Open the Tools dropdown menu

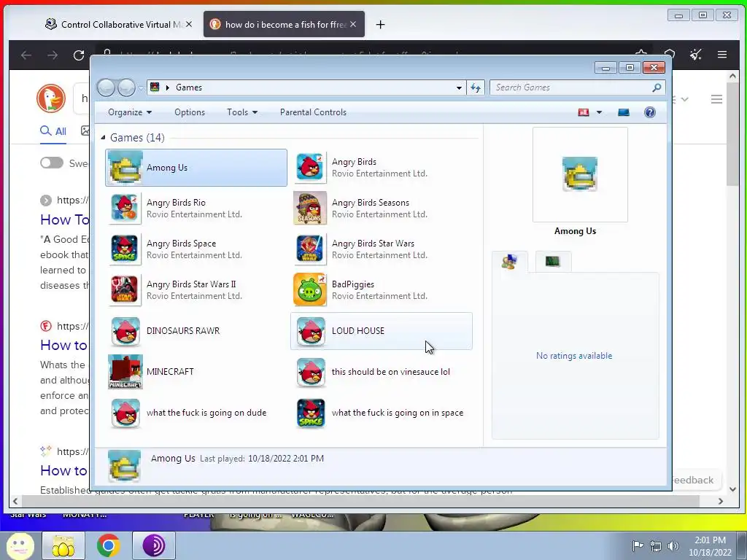[242, 112]
